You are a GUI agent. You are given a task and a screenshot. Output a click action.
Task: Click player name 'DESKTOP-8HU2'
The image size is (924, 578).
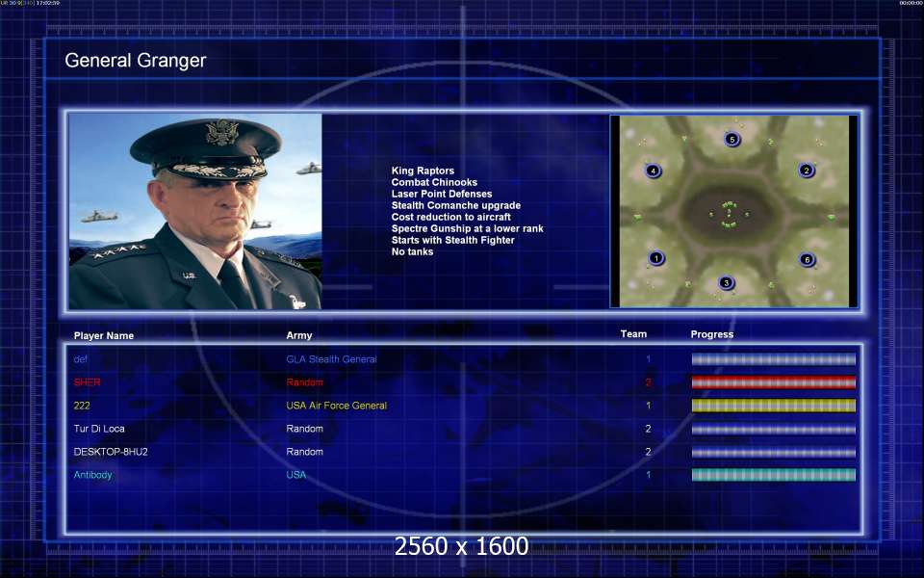111,452
